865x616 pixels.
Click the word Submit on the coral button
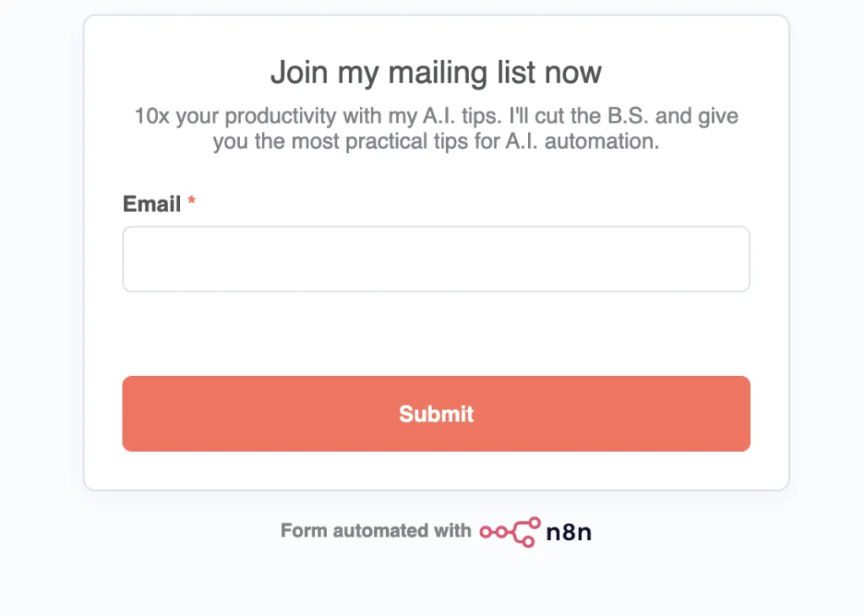pos(436,414)
